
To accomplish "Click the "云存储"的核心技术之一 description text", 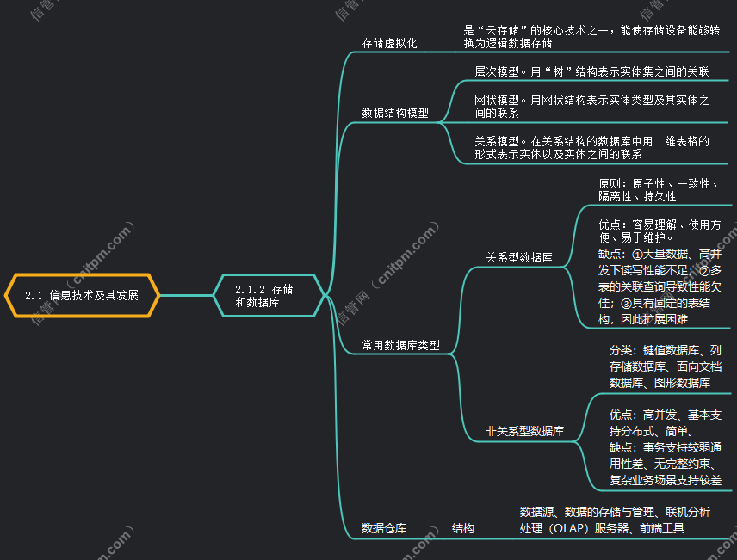I will 591,36.
